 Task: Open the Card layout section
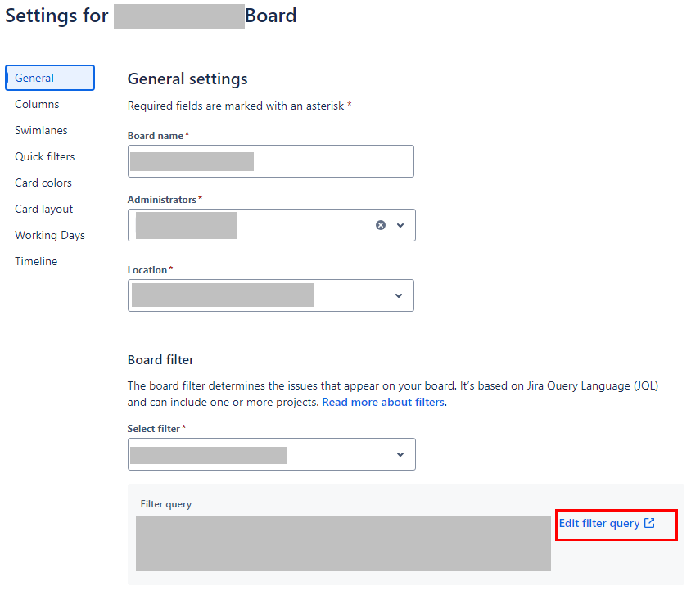click(x=43, y=209)
